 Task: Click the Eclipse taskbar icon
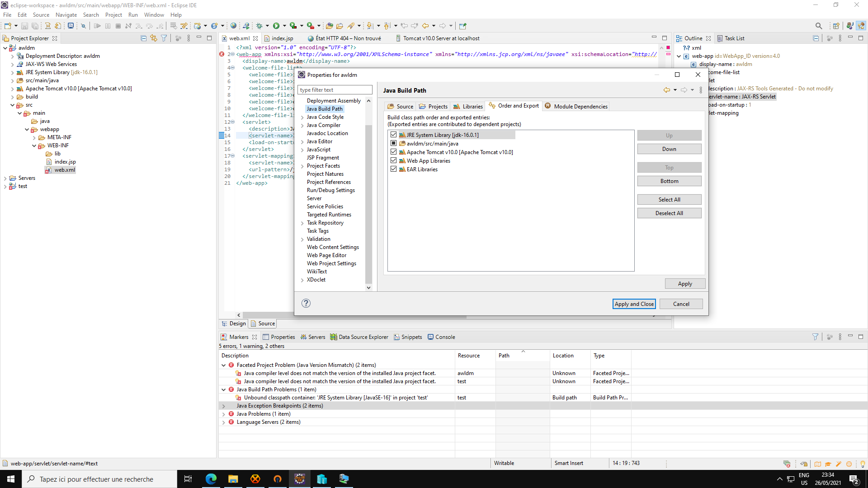(299, 479)
